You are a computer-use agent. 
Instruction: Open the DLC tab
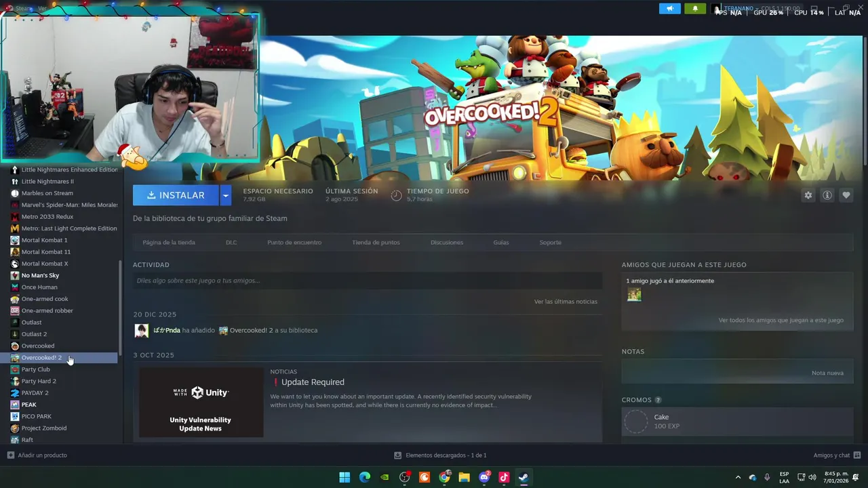tap(231, 243)
